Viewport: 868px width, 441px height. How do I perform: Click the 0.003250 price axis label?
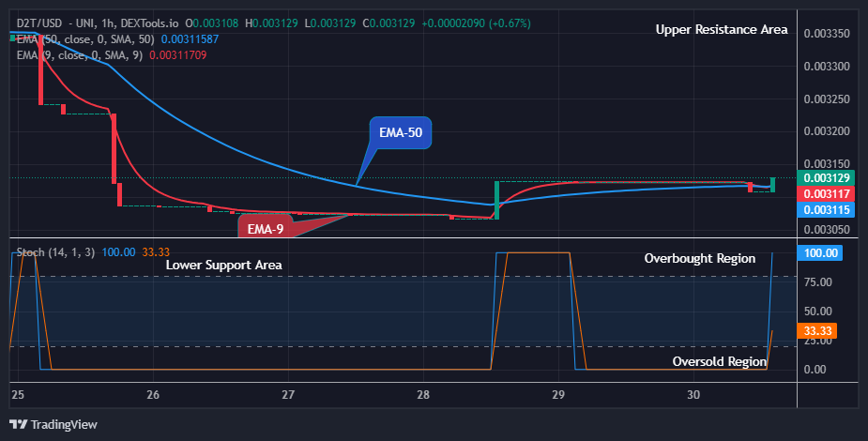(827, 99)
